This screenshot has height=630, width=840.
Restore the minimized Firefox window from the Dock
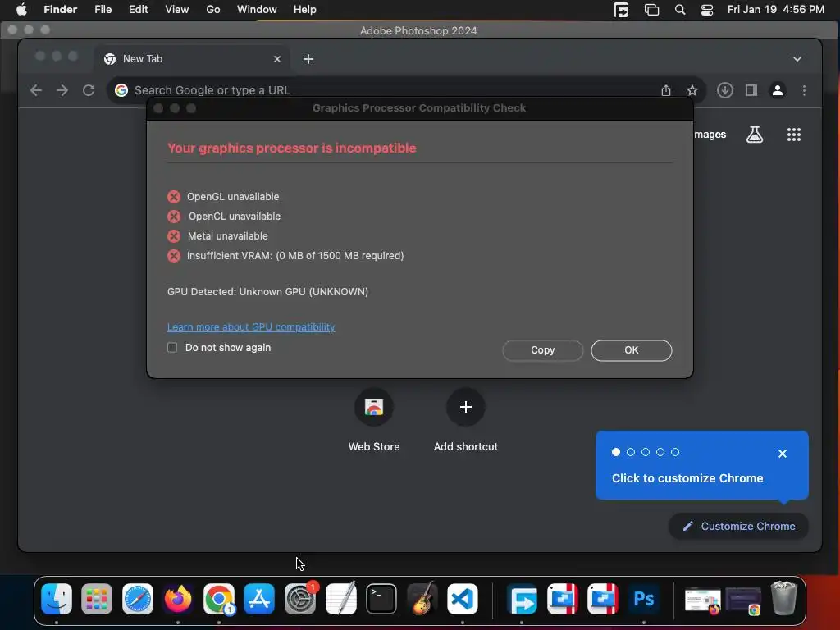point(703,600)
